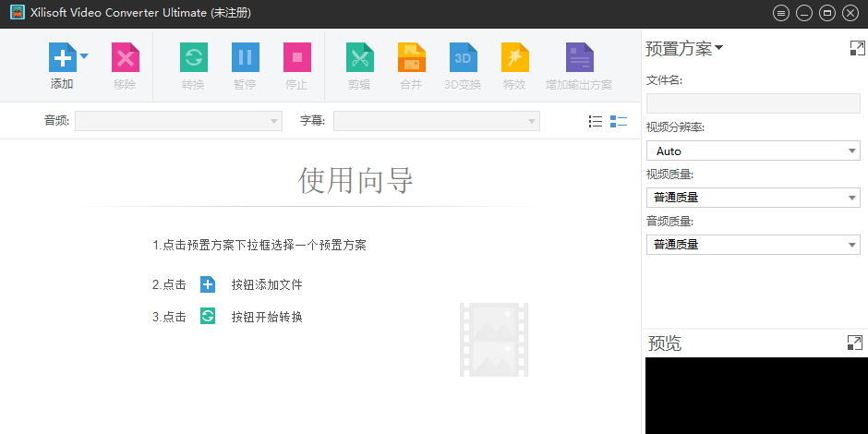Click Add Output Profile (增加输出方案) icon

(x=579, y=58)
